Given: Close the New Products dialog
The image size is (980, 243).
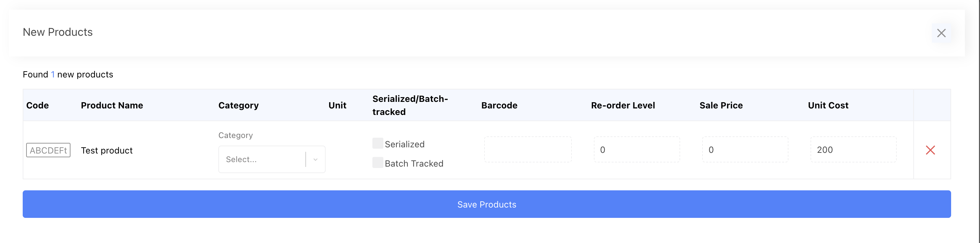Looking at the screenshot, I should (x=941, y=33).
